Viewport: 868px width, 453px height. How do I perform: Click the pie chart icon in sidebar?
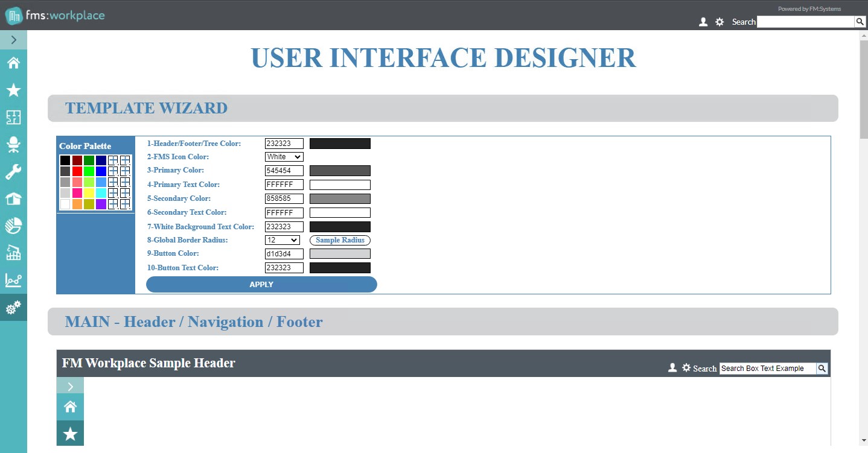pyautogui.click(x=13, y=226)
